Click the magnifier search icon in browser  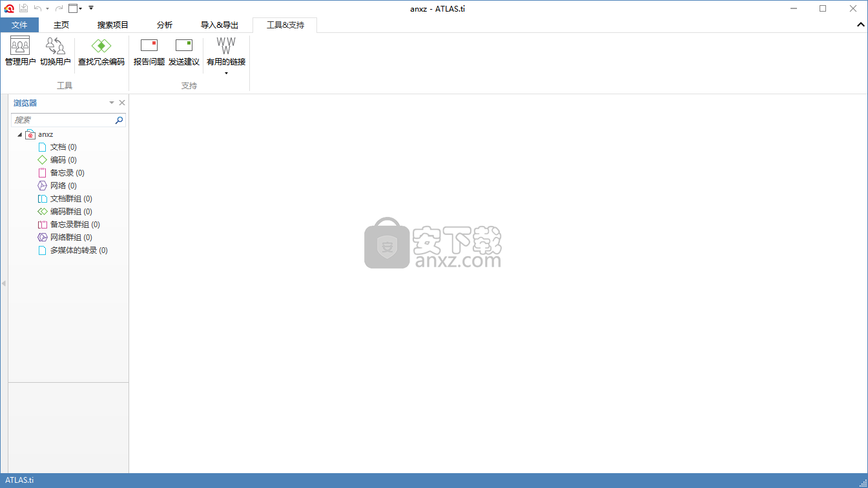119,120
